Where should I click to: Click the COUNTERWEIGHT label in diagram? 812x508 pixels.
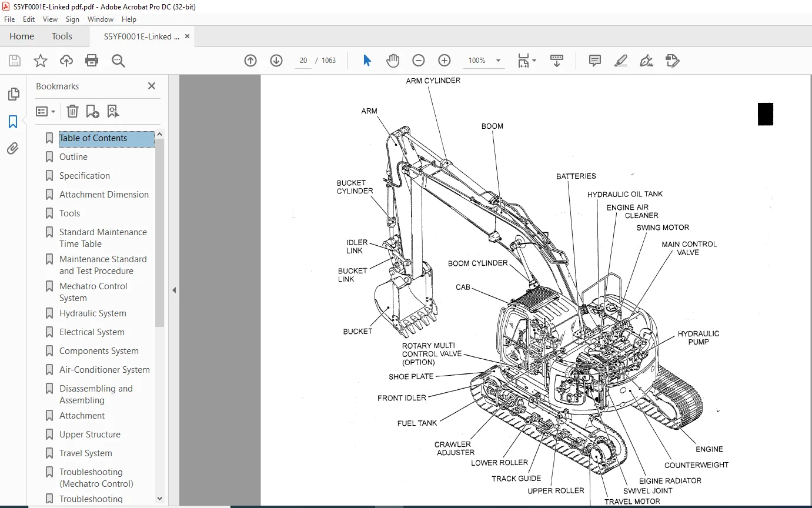point(697,465)
